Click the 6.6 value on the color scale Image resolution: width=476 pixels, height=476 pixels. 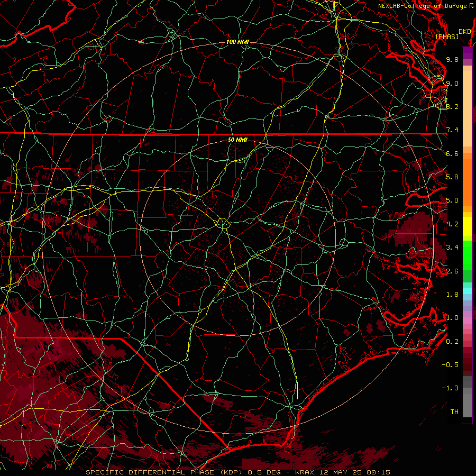[x=452, y=153]
